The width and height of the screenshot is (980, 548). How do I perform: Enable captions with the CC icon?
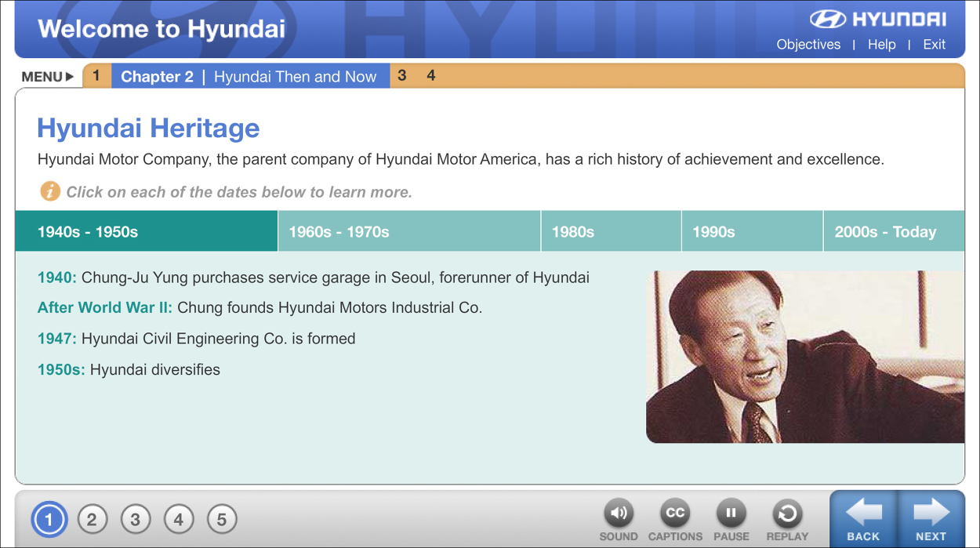(675, 514)
